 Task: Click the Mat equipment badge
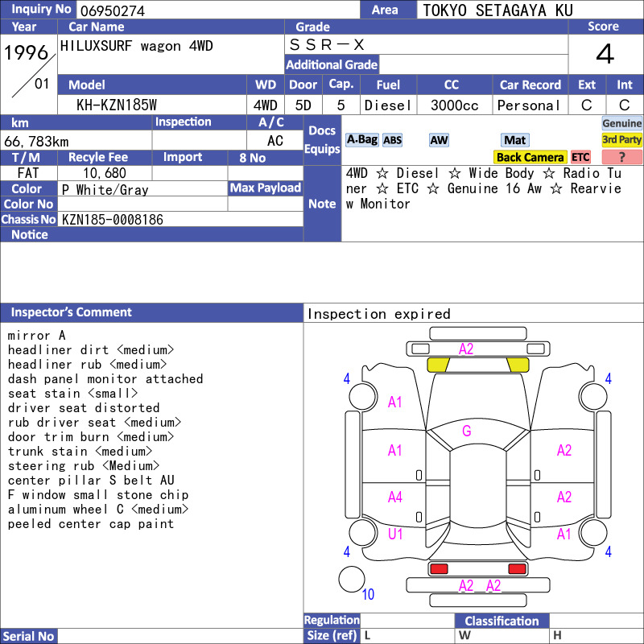click(514, 140)
